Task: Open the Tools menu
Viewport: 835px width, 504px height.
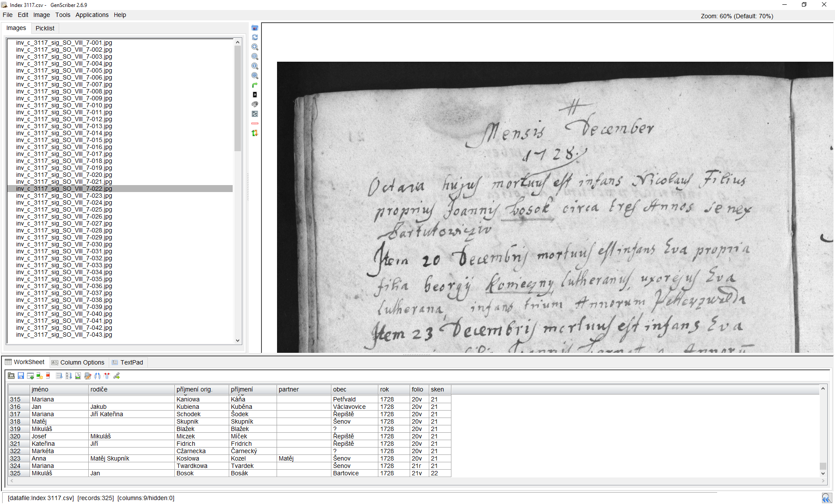Action: [x=63, y=15]
